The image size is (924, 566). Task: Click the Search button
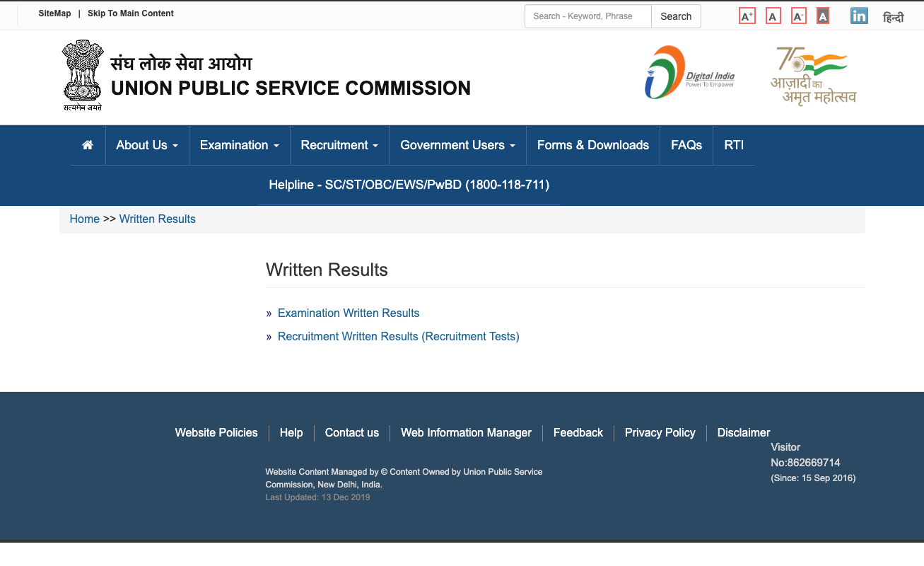[676, 16]
